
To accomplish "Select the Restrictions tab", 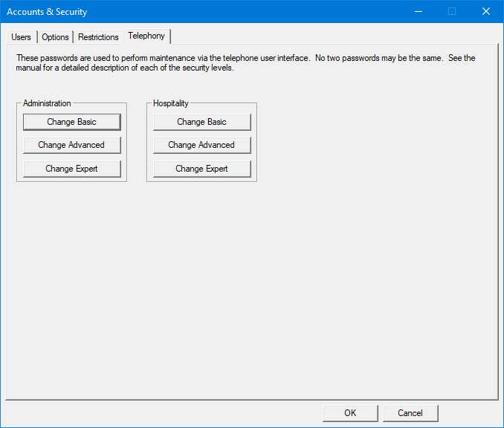I will click(x=98, y=37).
